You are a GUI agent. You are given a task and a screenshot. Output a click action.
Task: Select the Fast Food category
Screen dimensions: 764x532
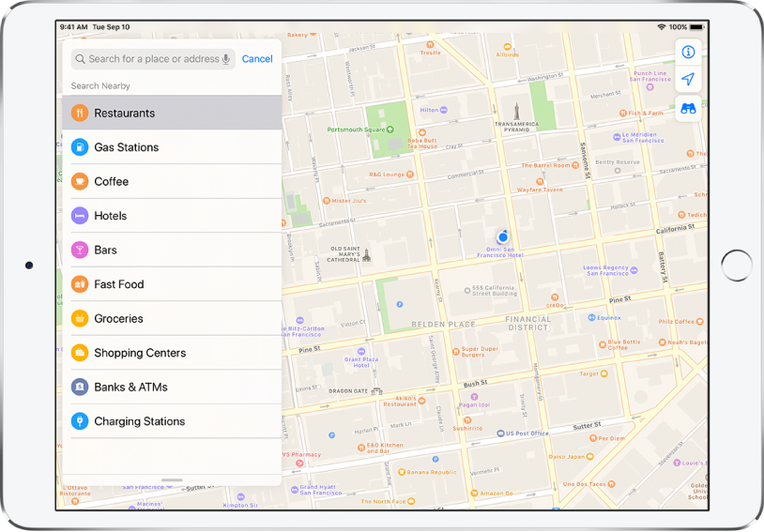[x=118, y=284]
